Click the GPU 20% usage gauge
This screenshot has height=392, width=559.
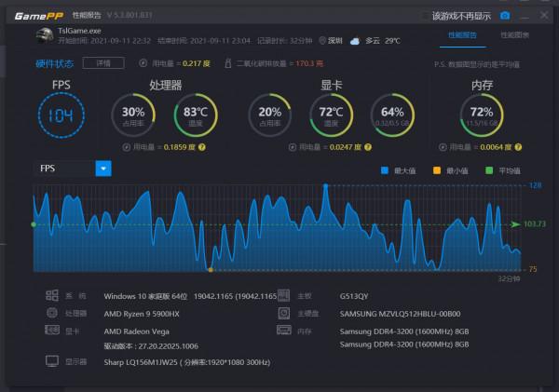pyautogui.click(x=269, y=115)
